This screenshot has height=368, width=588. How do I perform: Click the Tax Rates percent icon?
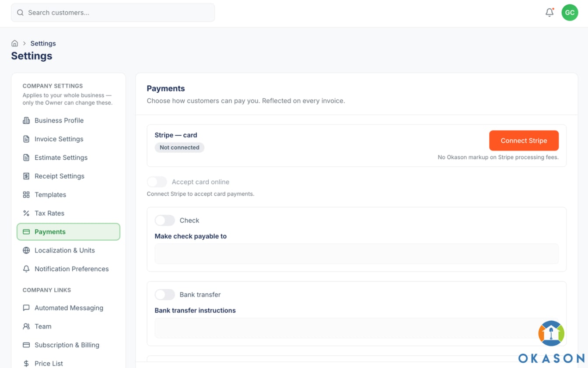coord(26,213)
